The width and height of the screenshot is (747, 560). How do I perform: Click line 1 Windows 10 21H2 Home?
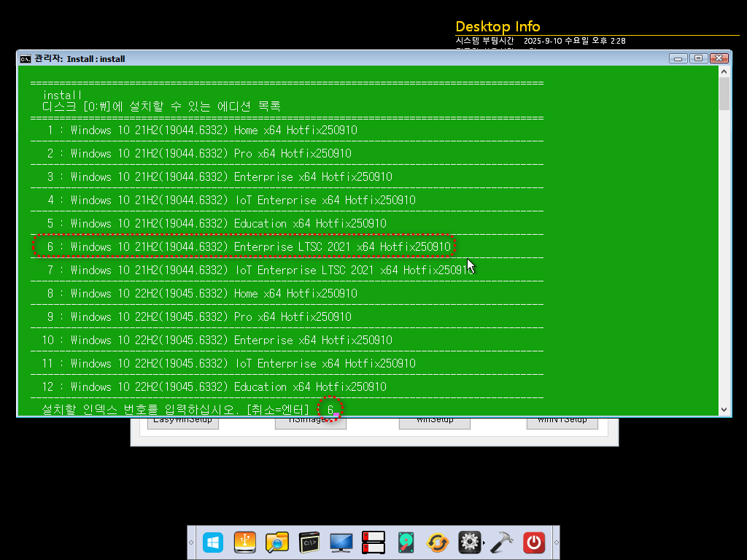pos(202,130)
